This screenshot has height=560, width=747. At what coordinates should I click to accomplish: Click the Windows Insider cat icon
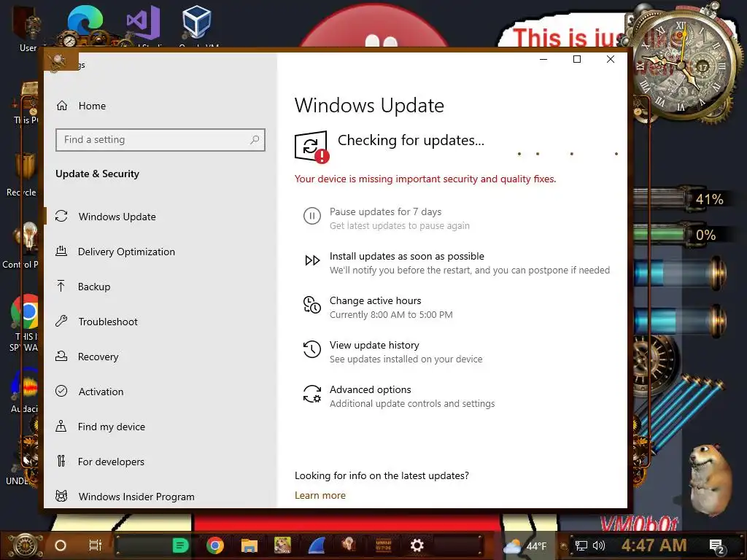(x=61, y=496)
